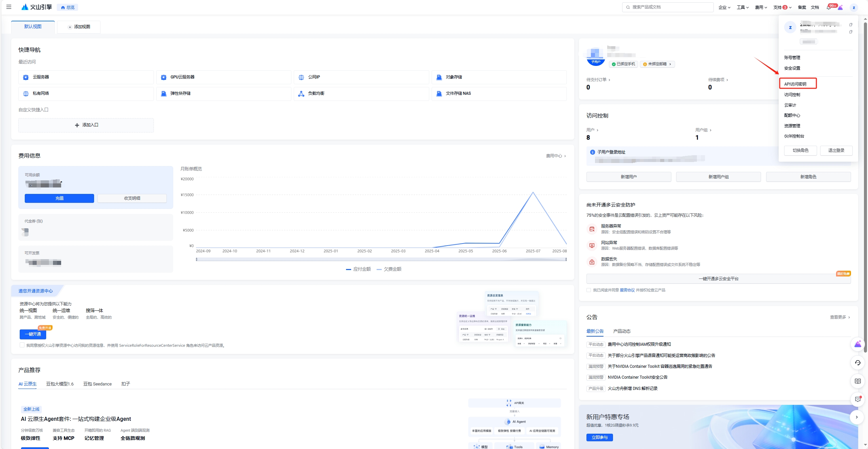Toggle the 欠费金额 legend series

point(389,269)
